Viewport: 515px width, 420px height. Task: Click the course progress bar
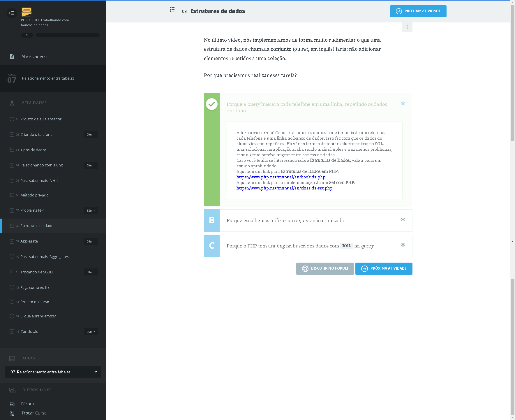(x=67, y=35)
